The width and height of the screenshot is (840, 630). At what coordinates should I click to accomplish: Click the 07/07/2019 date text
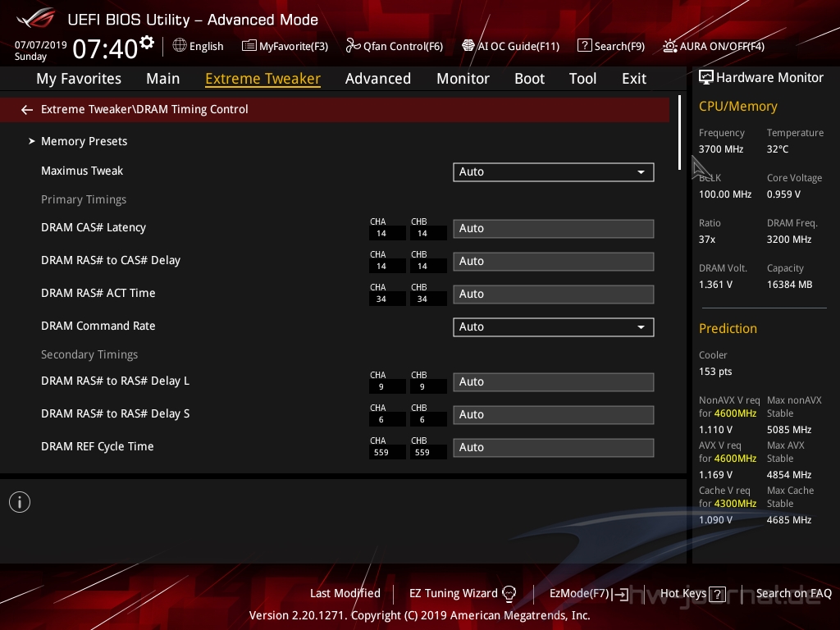tap(40, 45)
